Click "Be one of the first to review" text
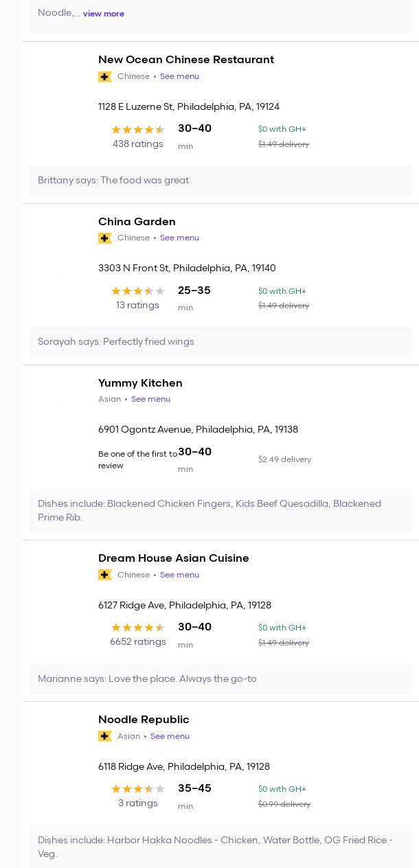The width and height of the screenshot is (419, 868). (x=137, y=459)
